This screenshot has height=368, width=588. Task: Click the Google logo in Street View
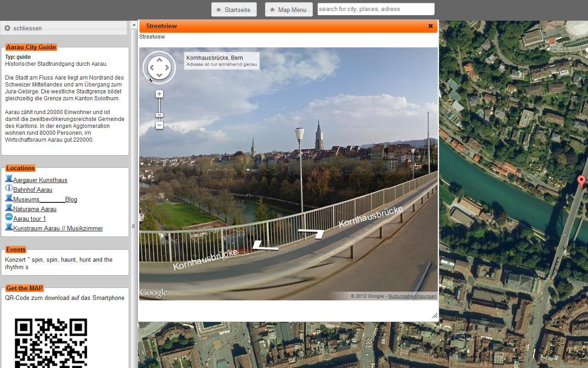[154, 293]
